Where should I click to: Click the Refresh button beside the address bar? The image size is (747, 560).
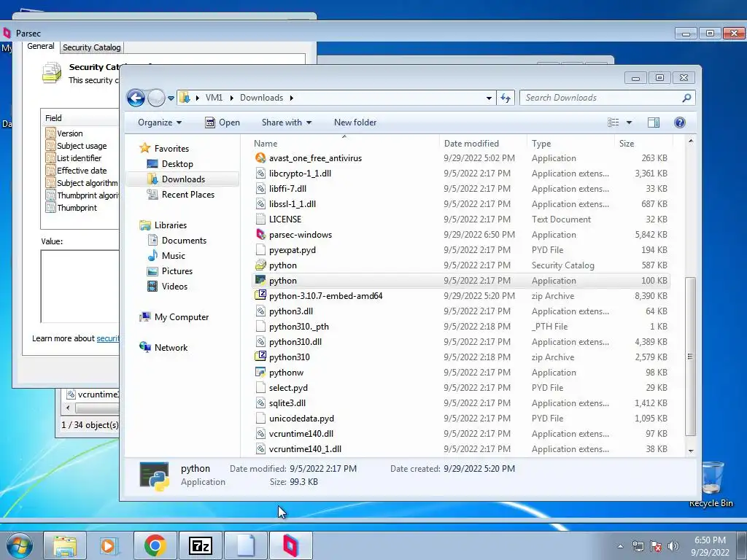pyautogui.click(x=505, y=98)
